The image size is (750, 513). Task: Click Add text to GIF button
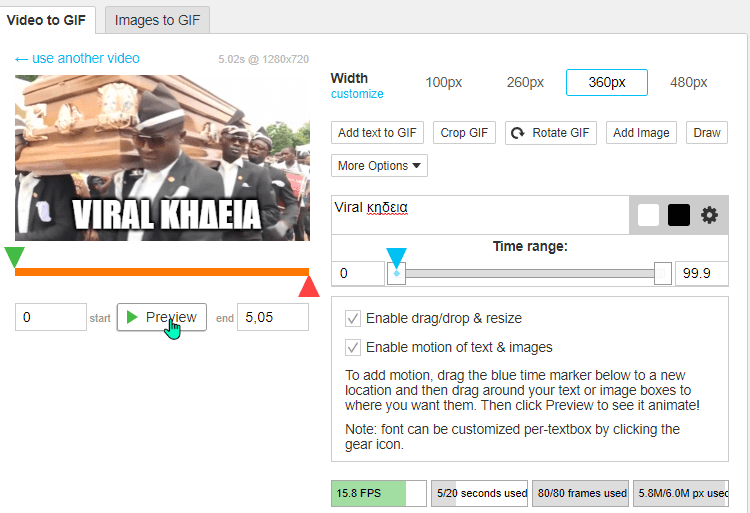[x=377, y=132]
